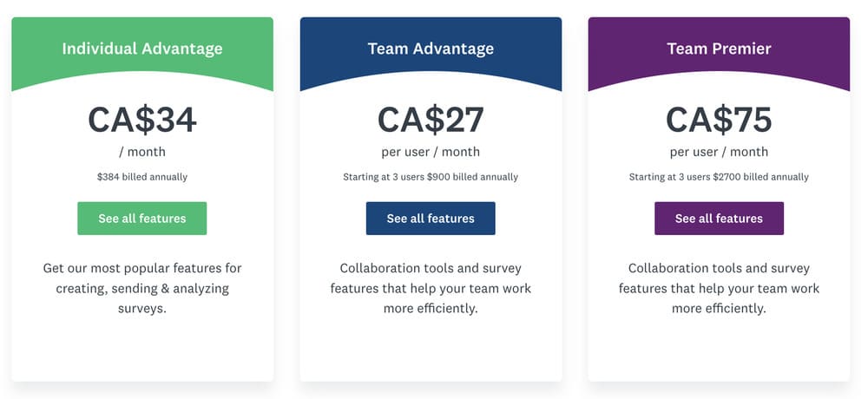
Task: Click the '/ month' label under CA$34
Action: point(142,152)
